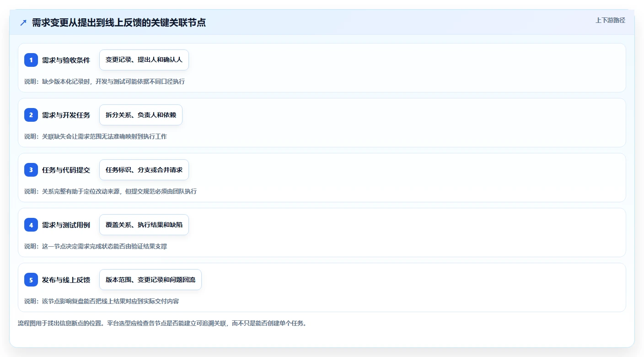Click the 变更记录、提出人和确认人 chip
The height and width of the screenshot is (357, 644).
tap(144, 60)
